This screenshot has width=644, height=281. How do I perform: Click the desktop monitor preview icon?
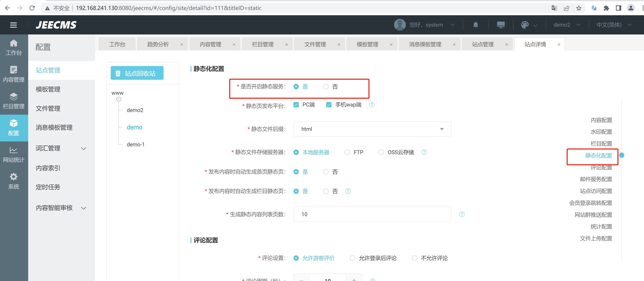coord(500,25)
